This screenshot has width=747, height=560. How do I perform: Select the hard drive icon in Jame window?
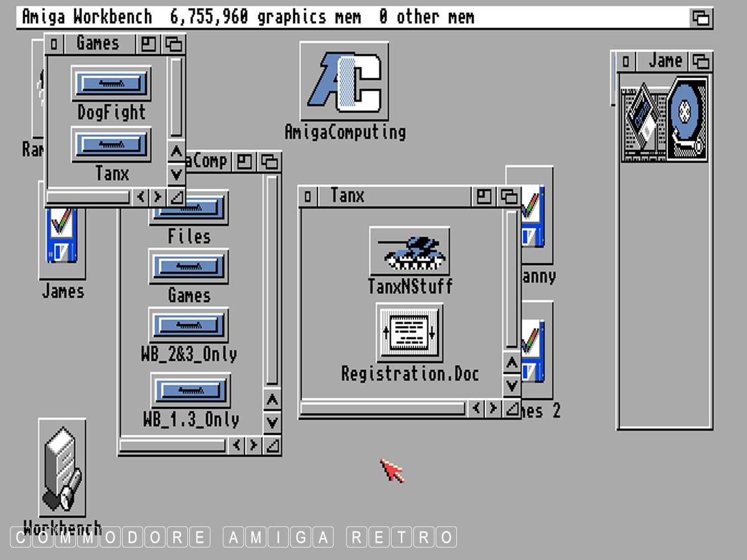coord(687,119)
